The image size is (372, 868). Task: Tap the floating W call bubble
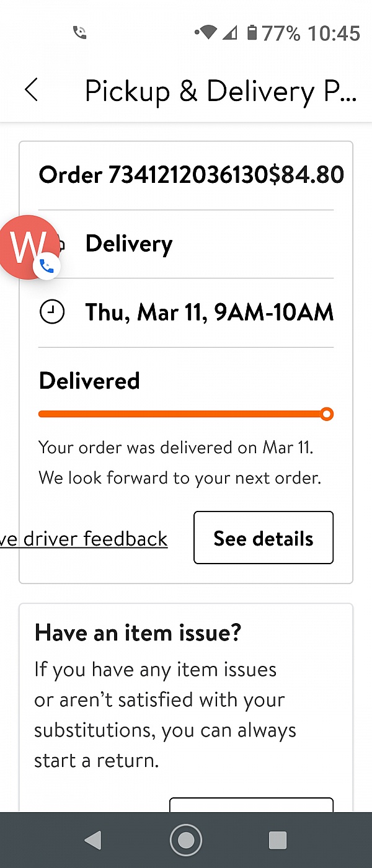(x=27, y=247)
